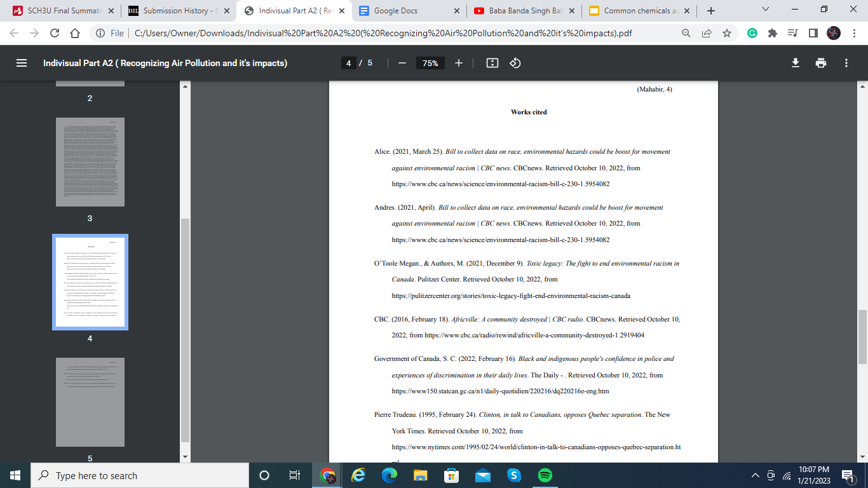This screenshot has width=868, height=488.
Task: Open Cortana from the taskbar
Action: (x=264, y=475)
